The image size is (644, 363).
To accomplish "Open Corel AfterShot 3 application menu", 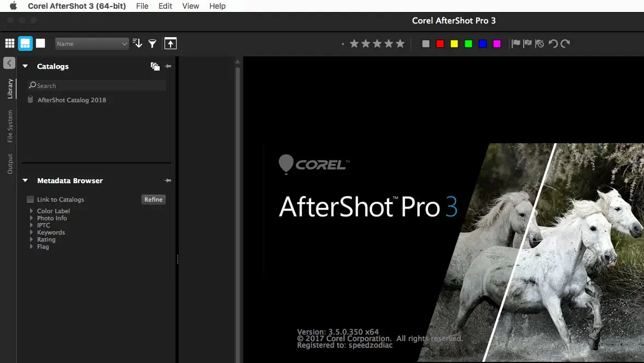I will (x=77, y=6).
